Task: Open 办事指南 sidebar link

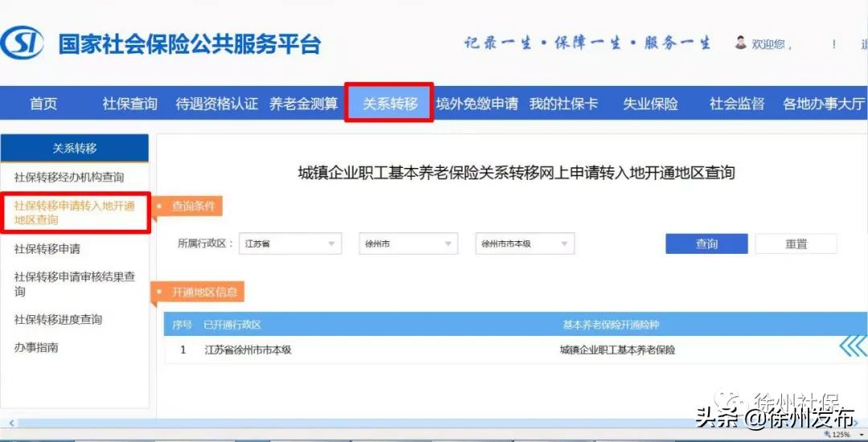Action: pyautogui.click(x=36, y=347)
